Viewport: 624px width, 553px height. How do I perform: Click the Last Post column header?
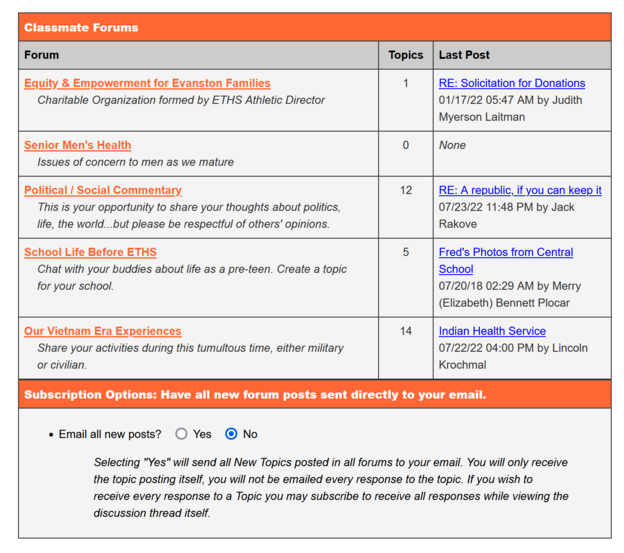tap(464, 55)
